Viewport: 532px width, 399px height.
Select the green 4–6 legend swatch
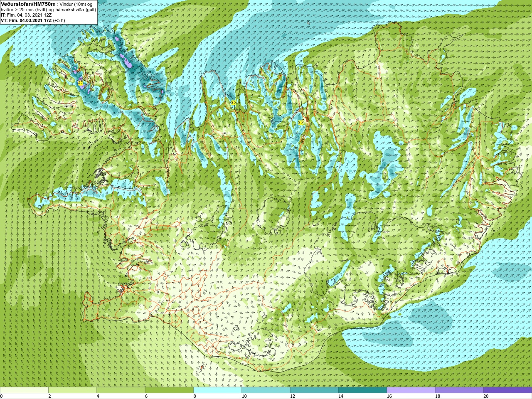coord(121,390)
